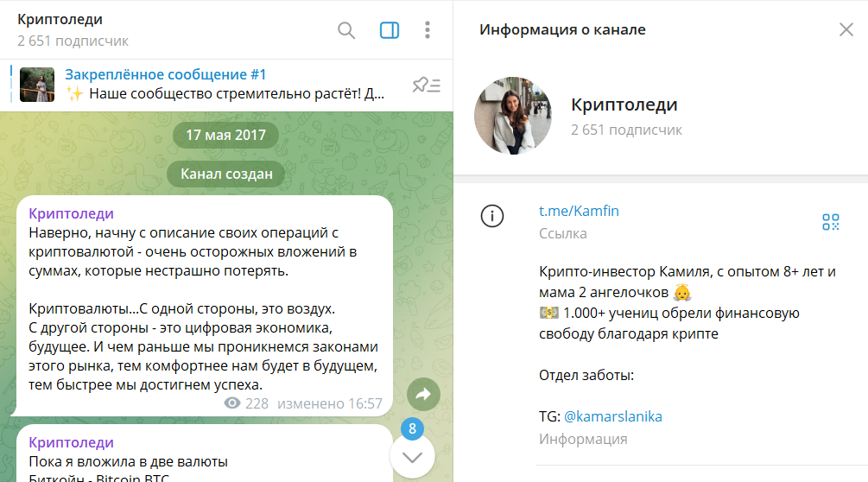Toggle the channel info side panel
868x482 pixels.
[390, 31]
